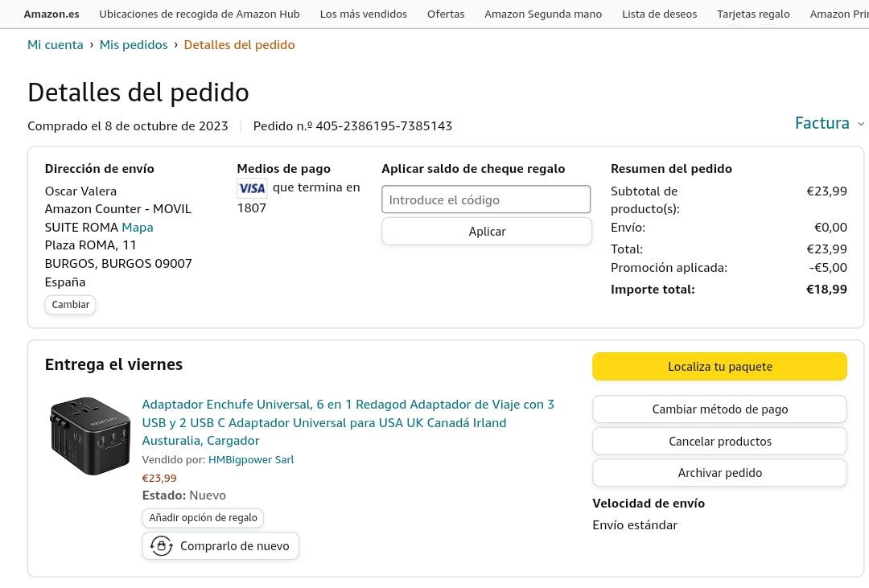Click the reorder icon beside Comprarlo de nuevo
Viewport: 869px width, 588px height.
162,546
